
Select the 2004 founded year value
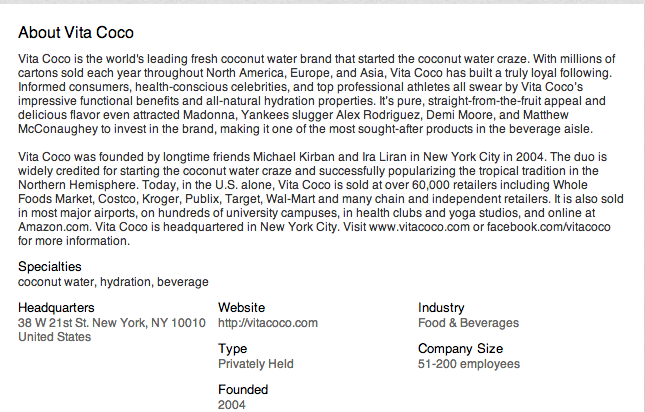click(x=232, y=405)
